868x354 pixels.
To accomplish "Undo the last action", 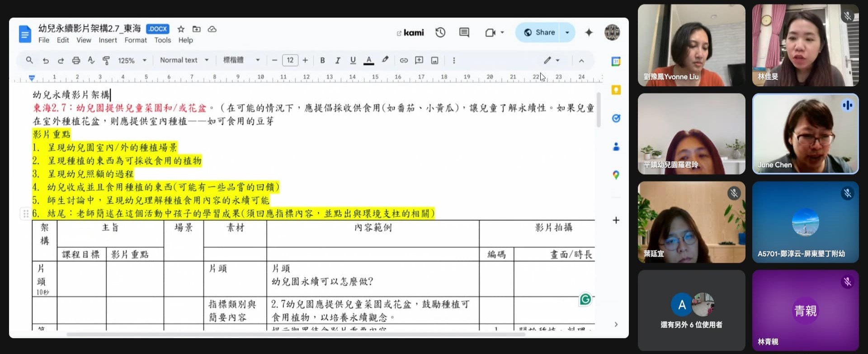I will point(46,61).
